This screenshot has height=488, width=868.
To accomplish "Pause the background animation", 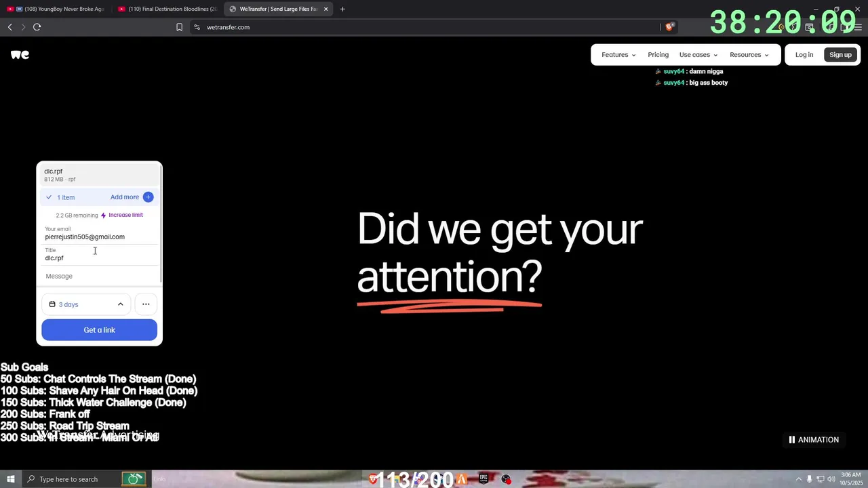I will pos(813,440).
